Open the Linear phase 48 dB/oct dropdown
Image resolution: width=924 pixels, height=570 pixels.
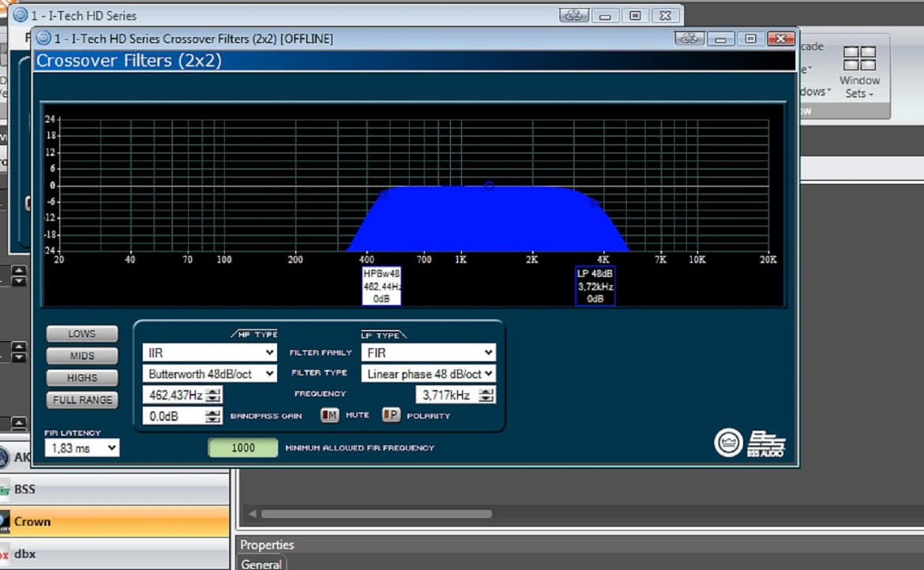click(428, 373)
